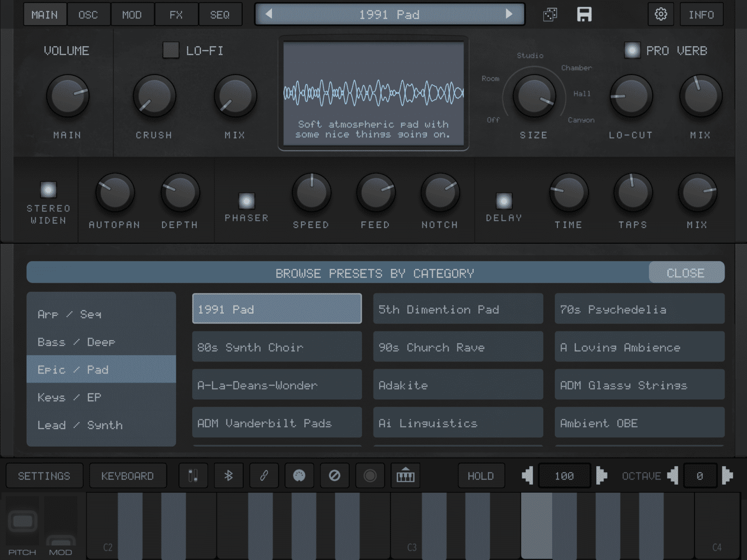Click the phaser NOTCH knob

(x=440, y=193)
